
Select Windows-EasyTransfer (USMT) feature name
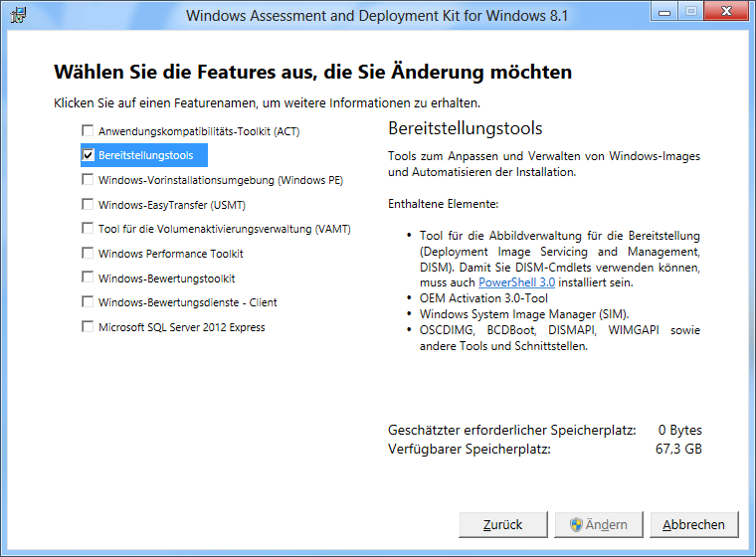click(x=172, y=205)
